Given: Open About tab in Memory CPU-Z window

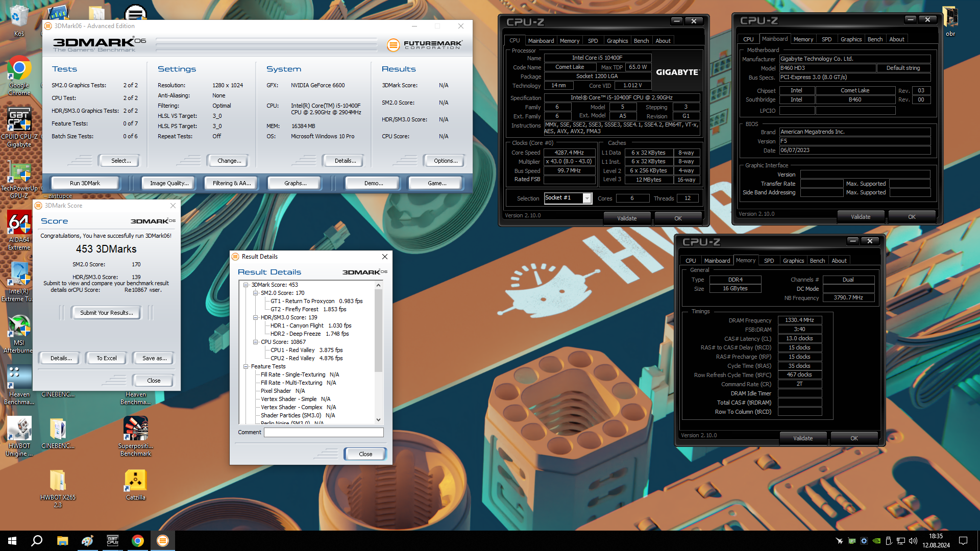Looking at the screenshot, I should click(x=839, y=261).
